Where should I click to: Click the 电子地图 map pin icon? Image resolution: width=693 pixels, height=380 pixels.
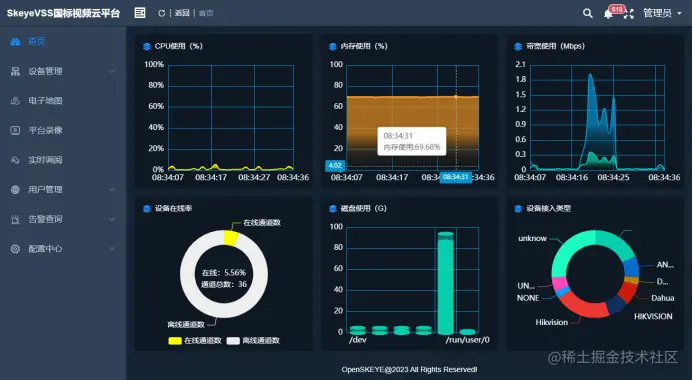pos(15,101)
